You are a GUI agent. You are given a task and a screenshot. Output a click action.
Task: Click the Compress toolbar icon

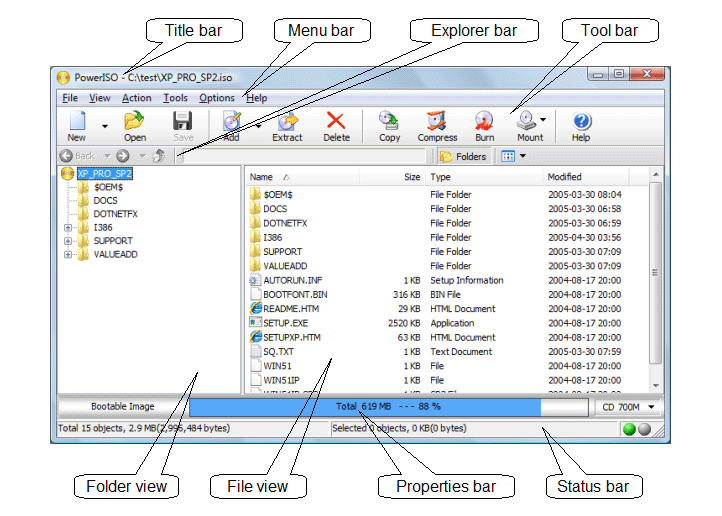point(437,124)
